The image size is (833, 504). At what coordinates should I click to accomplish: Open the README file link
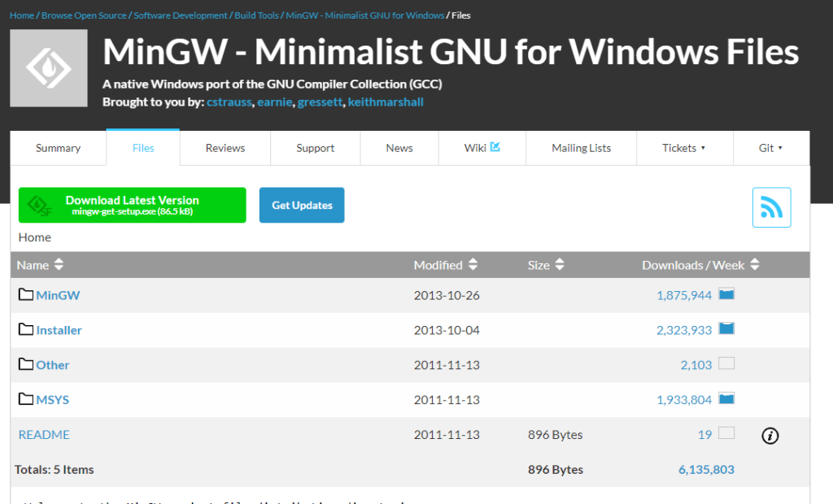(44, 434)
